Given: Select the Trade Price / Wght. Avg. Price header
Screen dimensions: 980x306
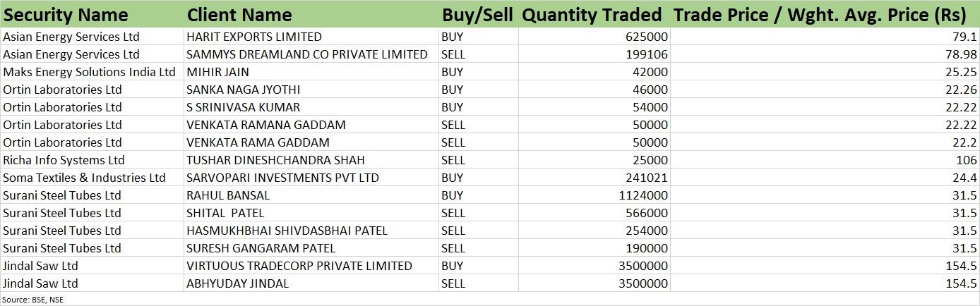Looking at the screenshot, I should (825, 14).
